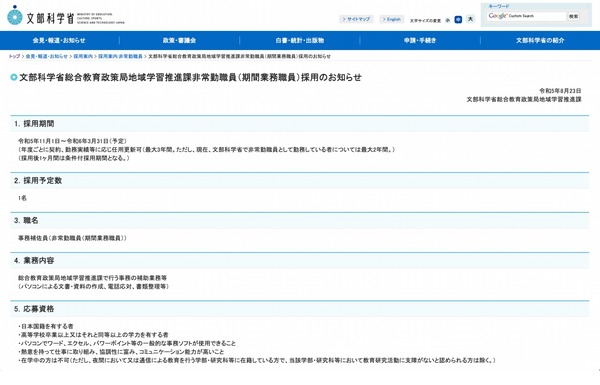Click the line about パソコンによる文書・資料の作成
600x385 pixels.
(x=93, y=286)
